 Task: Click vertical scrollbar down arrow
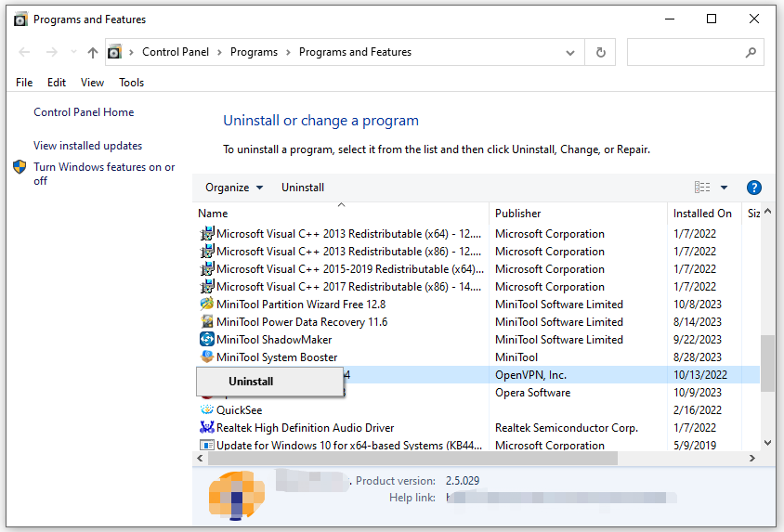[767, 443]
